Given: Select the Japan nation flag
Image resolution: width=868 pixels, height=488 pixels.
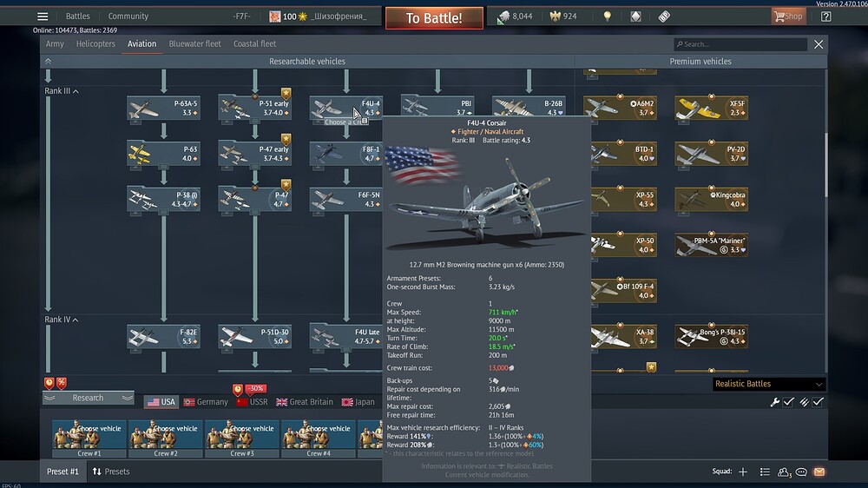Looking at the screenshot, I should (x=358, y=402).
